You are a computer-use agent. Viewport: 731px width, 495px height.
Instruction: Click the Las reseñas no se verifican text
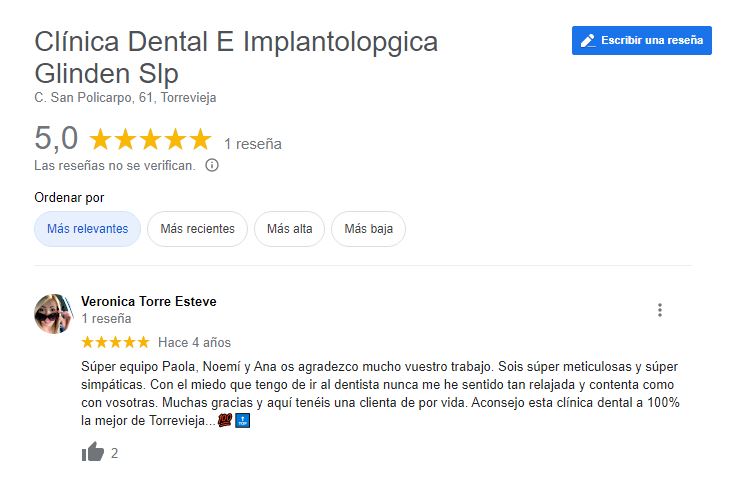click(115, 165)
